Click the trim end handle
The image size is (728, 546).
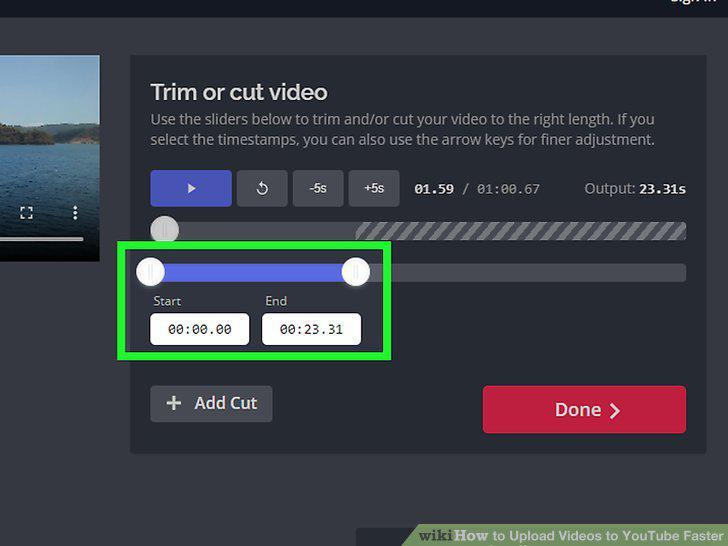[356, 272]
